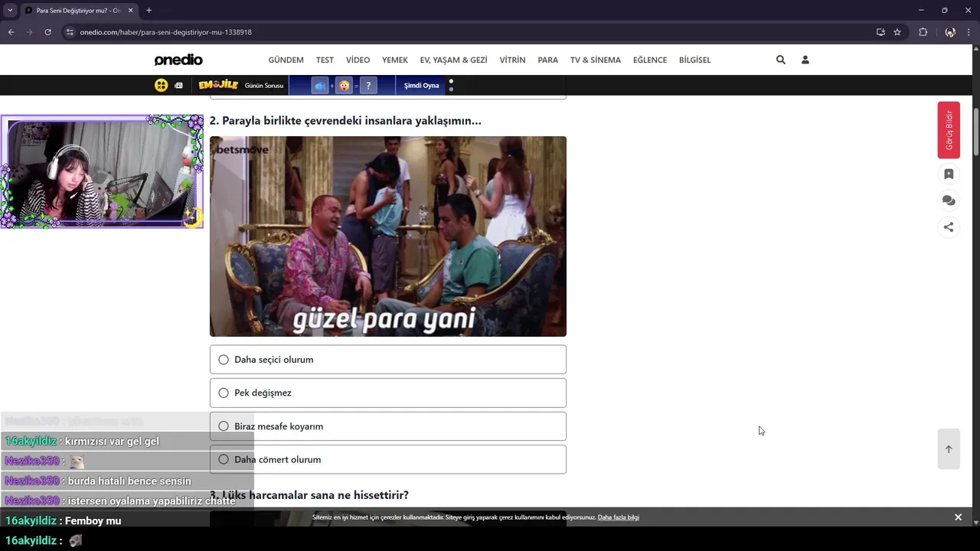Select "Daha seçici olurum" option
This screenshot has width=980, height=551.
pyautogui.click(x=388, y=360)
